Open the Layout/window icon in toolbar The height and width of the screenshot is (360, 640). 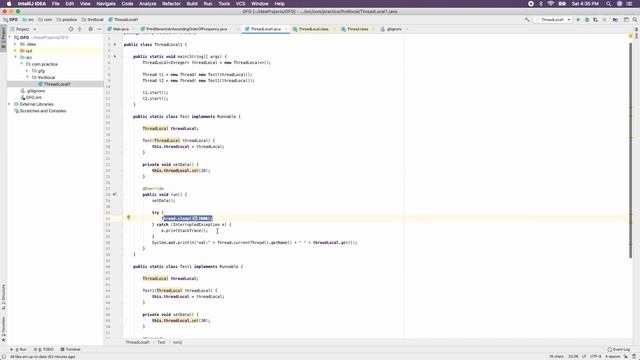click(626, 20)
